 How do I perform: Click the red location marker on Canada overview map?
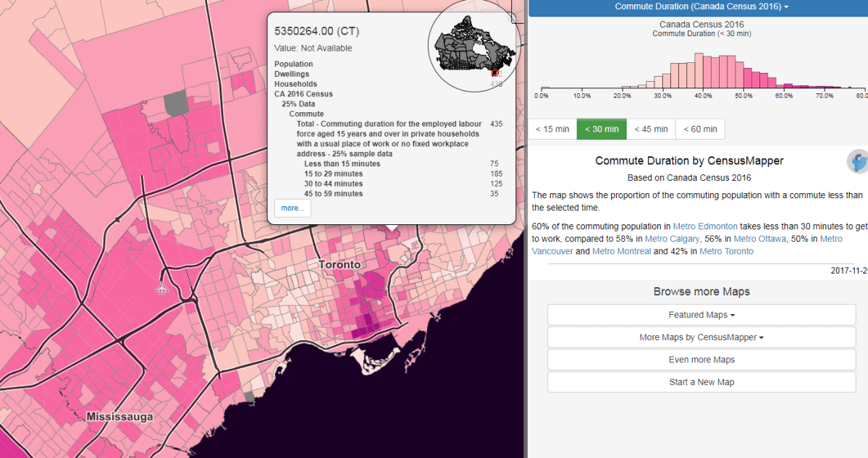click(x=496, y=73)
